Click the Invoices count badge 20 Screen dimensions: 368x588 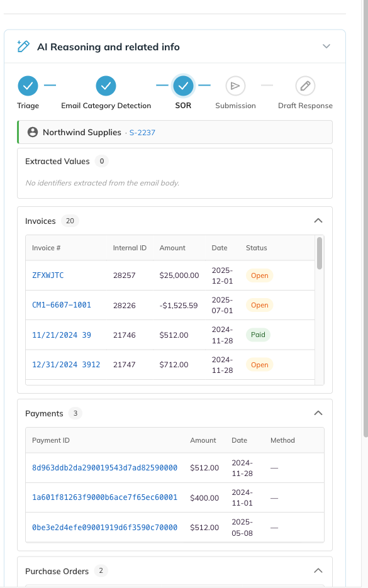(x=70, y=221)
